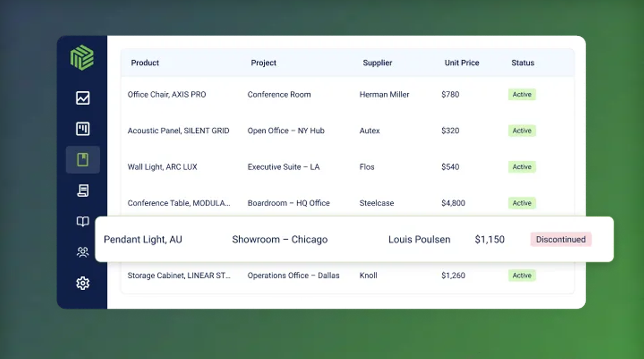
Task: Click the $4,800 unit price
Action: click(453, 203)
